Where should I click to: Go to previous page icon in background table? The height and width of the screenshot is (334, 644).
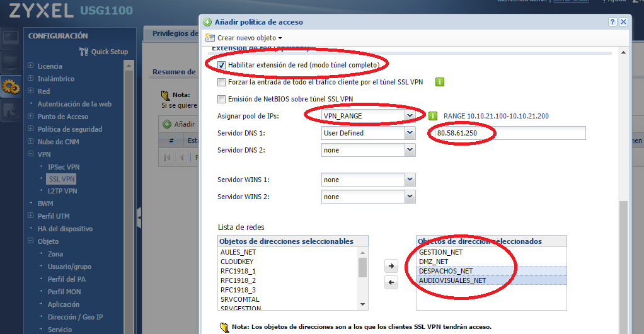pyautogui.click(x=181, y=158)
